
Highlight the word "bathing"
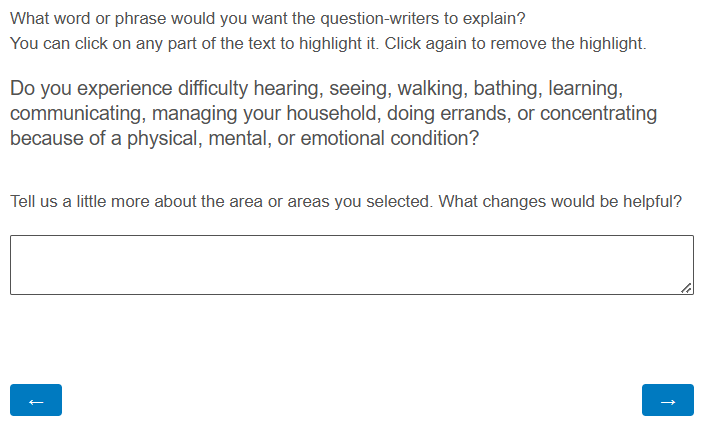510,88
